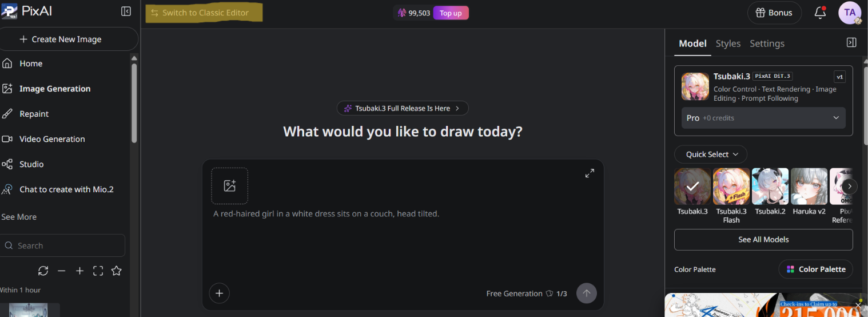Image resolution: width=868 pixels, height=317 pixels.
Task: Select the Tsubaki.3 Flash model thumbnail
Action: (x=731, y=186)
